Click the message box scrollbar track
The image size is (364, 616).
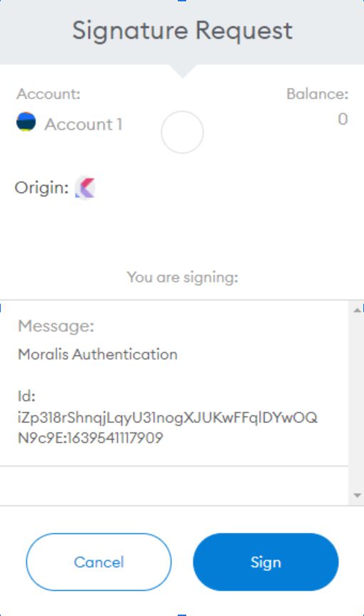(x=356, y=402)
